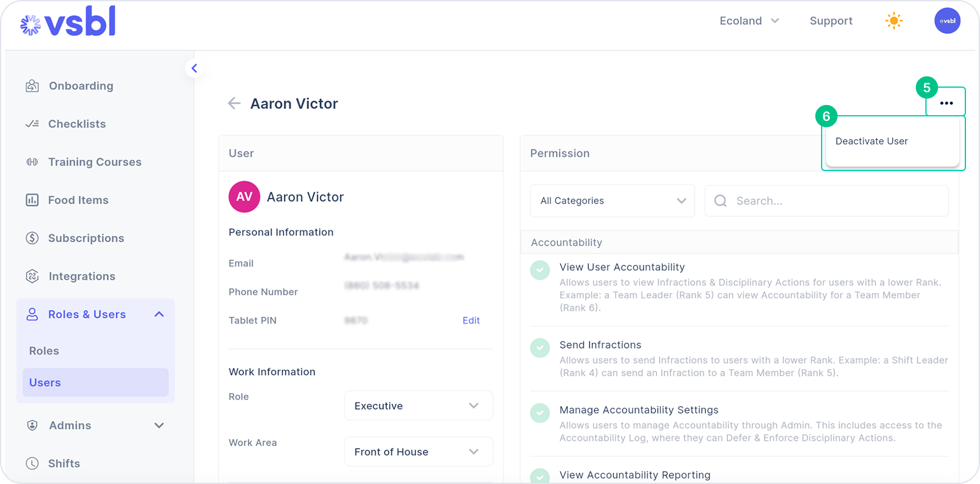Click the Onboarding sidebar icon
The height and width of the screenshot is (484, 980).
32,86
